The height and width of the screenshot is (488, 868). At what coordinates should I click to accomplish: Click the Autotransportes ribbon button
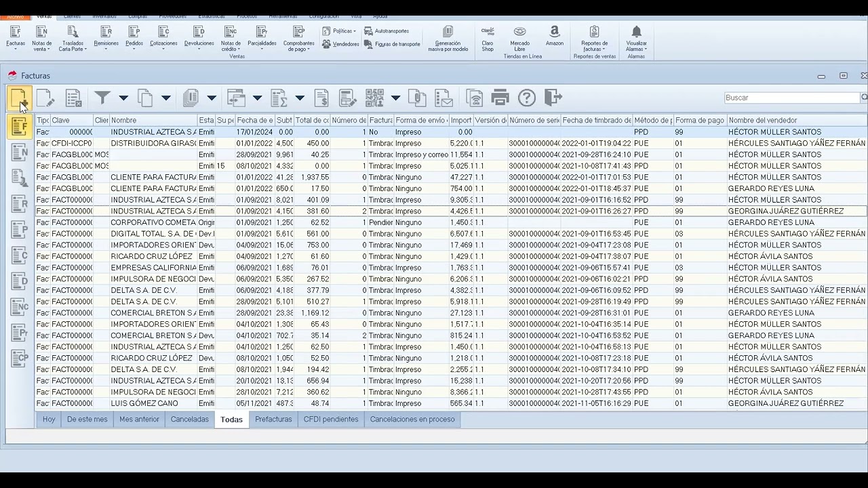[387, 31]
